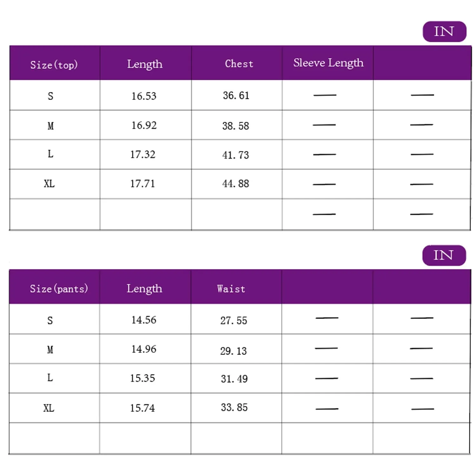The width and height of the screenshot is (476, 476).
Task: Click the Size(pants) column header
Action: pyautogui.click(x=59, y=288)
